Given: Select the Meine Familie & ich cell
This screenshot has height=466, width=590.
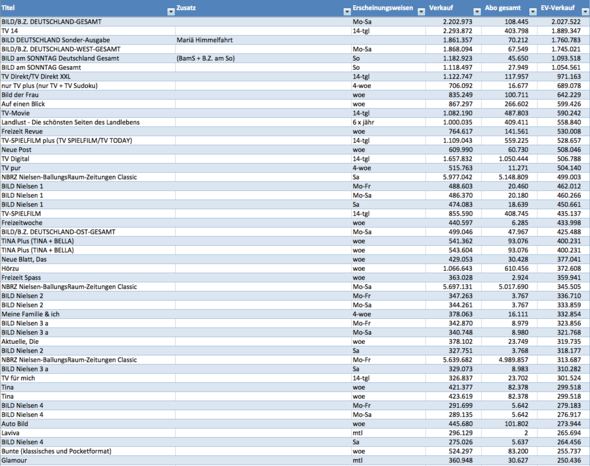Looking at the screenshot, I should point(88,314).
